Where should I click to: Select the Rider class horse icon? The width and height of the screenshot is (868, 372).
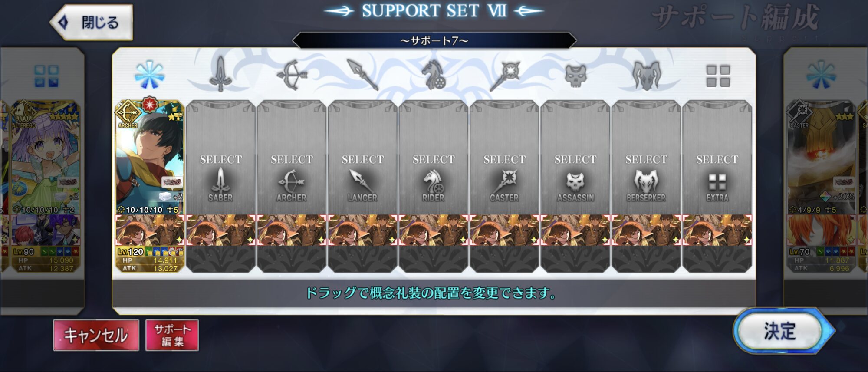tap(434, 75)
